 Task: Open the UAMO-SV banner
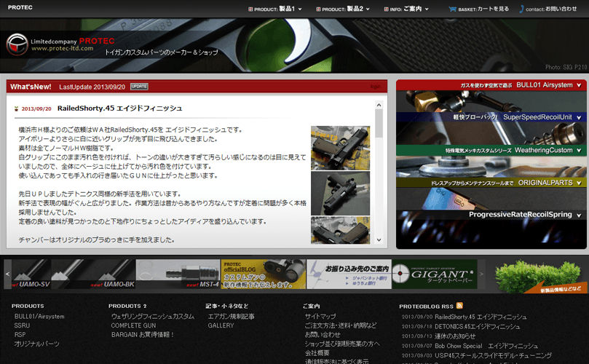pos(31,274)
